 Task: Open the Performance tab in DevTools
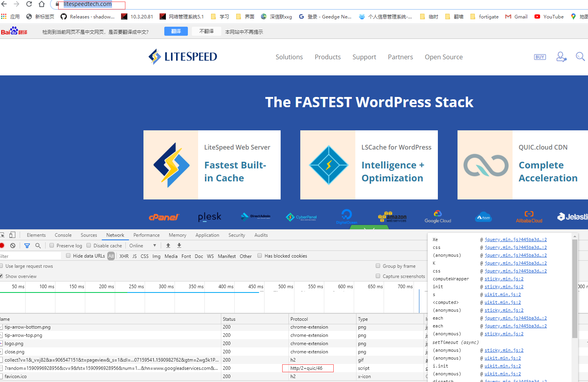(146, 235)
